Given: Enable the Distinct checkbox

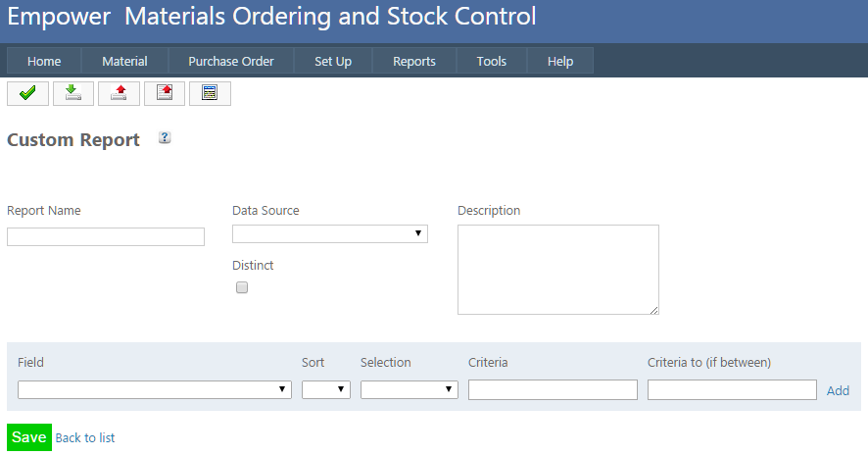Looking at the screenshot, I should (242, 287).
